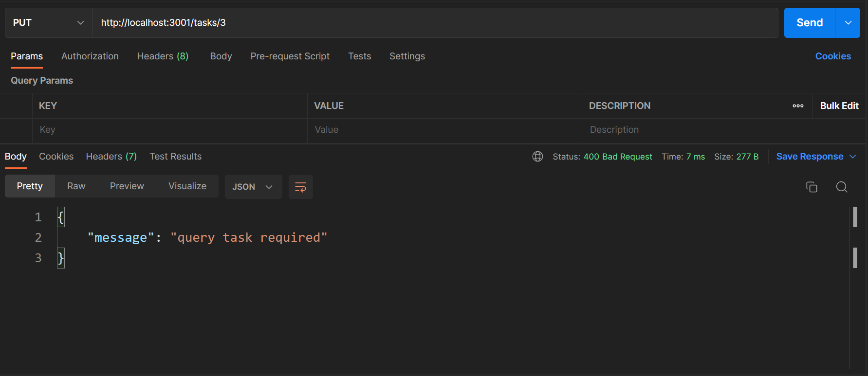Click the opening brace on line 1

pyautogui.click(x=61, y=217)
